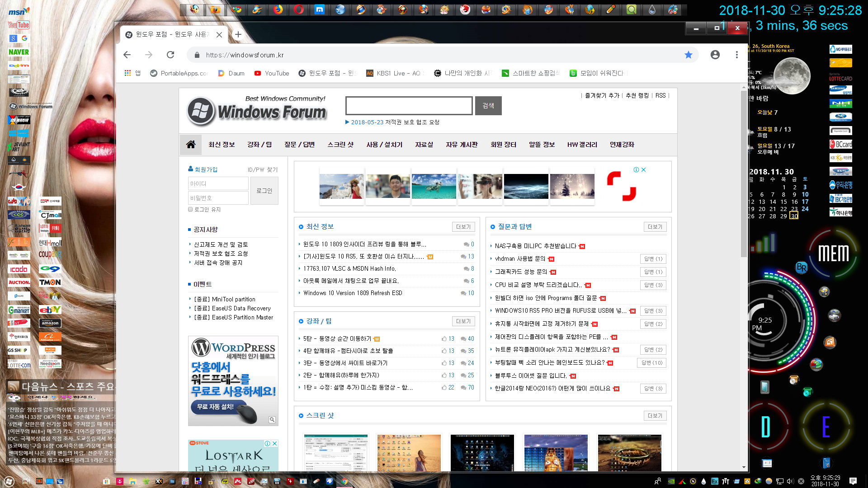The width and height of the screenshot is (868, 488).
Task: Focus the forum search box
Action: 409,105
